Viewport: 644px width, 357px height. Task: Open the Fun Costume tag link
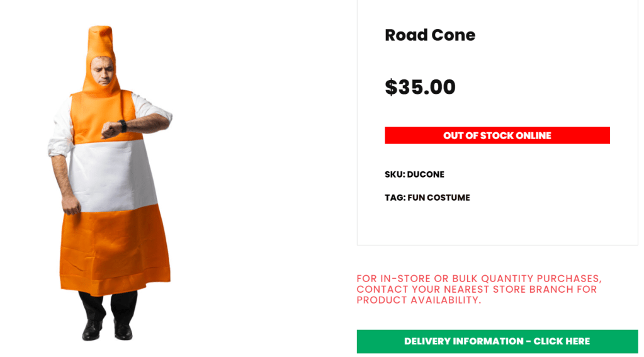pos(439,198)
